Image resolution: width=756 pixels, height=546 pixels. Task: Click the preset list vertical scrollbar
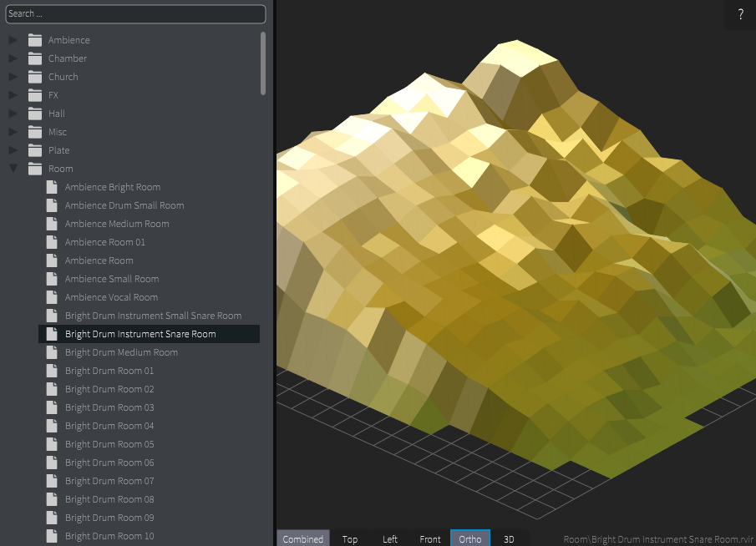click(263, 63)
